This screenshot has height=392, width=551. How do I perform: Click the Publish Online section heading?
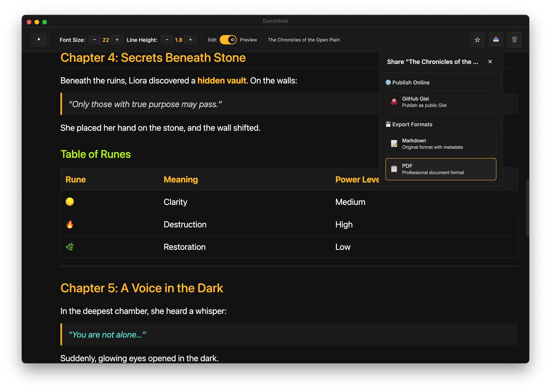[407, 82]
